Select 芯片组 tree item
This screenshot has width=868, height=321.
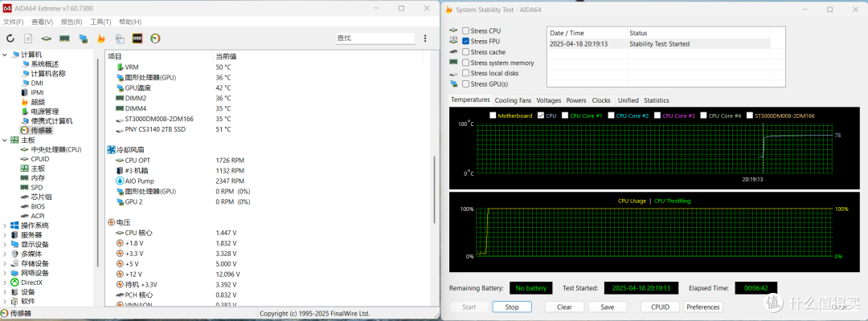click(42, 197)
